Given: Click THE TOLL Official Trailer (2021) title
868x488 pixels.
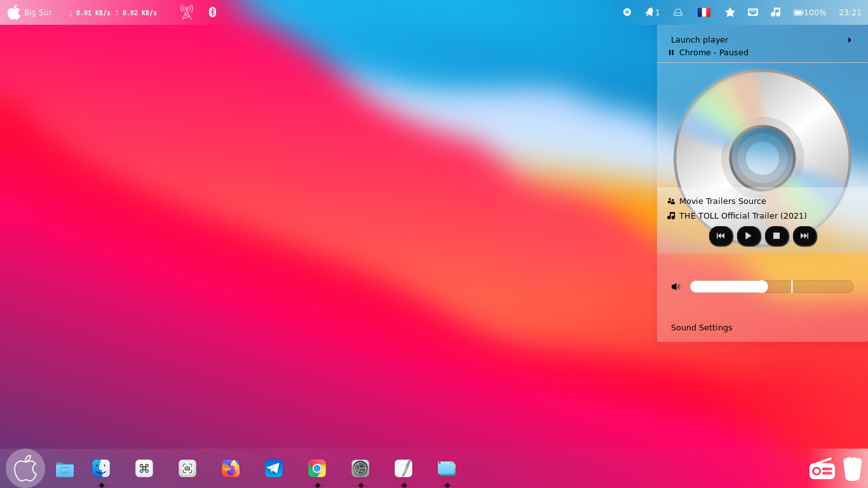Looking at the screenshot, I should [743, 215].
